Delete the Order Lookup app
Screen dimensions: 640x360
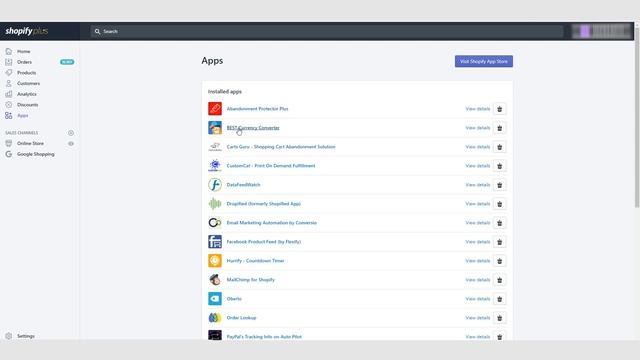(499, 318)
